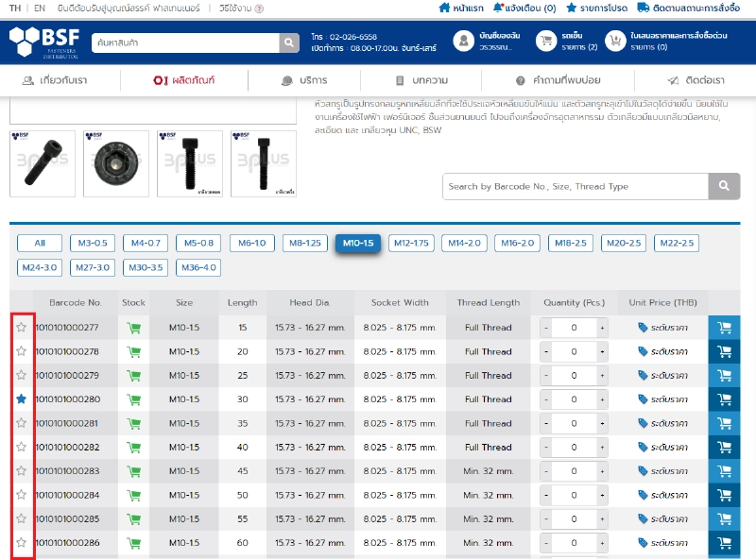Click the barcode search magnifier button
Viewport: 756px width, 560px height.
[x=724, y=186]
